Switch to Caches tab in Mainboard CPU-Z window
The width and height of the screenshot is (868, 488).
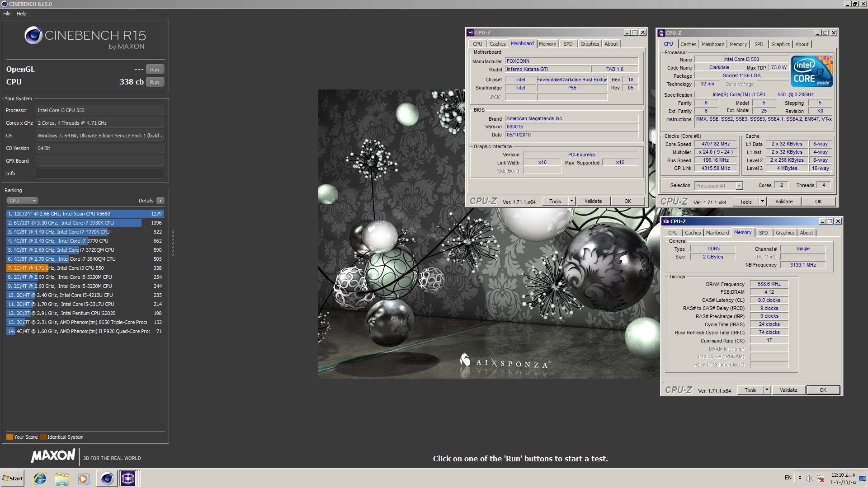(497, 44)
